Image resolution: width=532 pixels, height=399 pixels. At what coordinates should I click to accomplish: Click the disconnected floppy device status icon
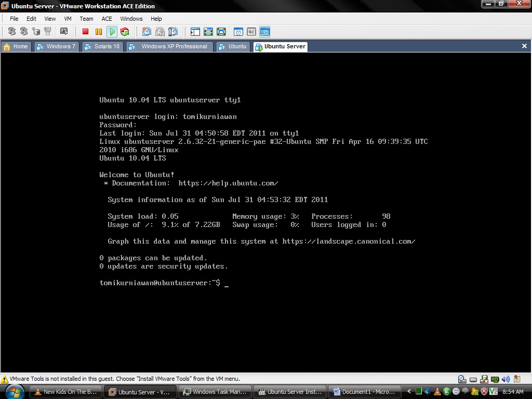click(x=484, y=379)
